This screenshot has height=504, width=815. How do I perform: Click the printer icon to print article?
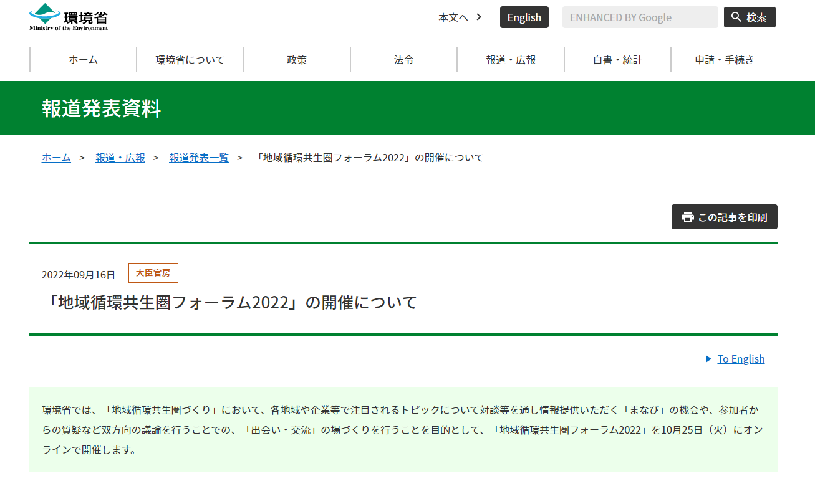[687, 217]
